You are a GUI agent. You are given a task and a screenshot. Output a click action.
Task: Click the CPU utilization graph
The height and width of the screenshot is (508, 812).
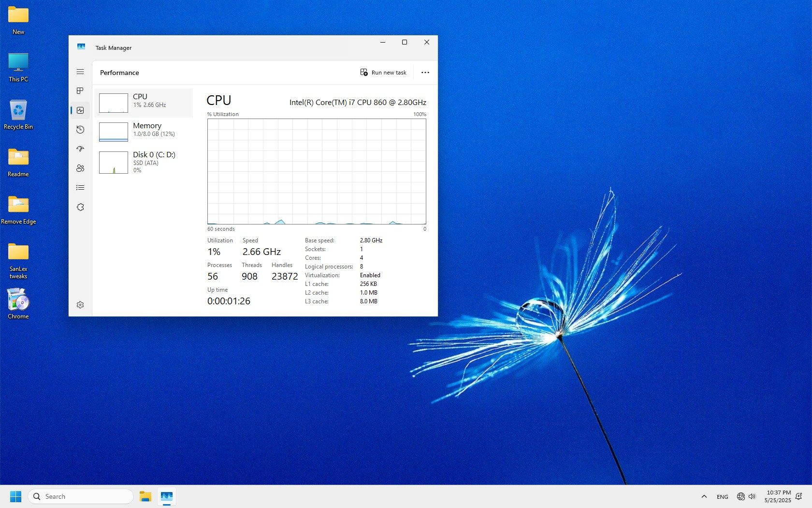[317, 171]
